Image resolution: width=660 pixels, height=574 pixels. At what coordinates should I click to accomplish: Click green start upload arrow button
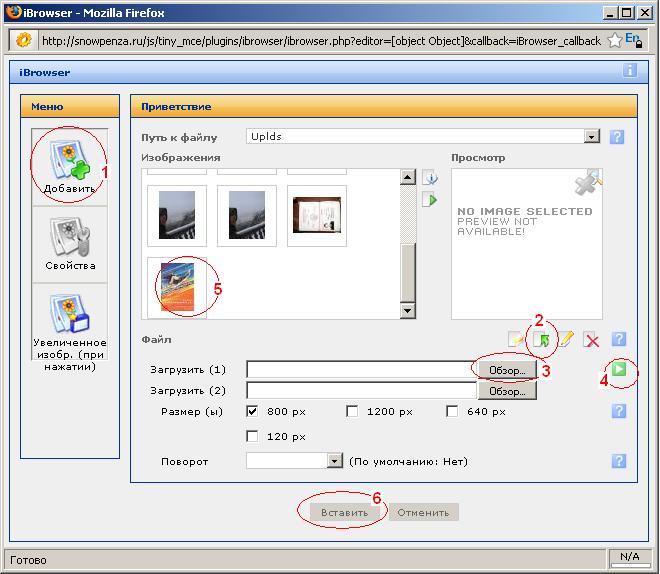(x=619, y=369)
